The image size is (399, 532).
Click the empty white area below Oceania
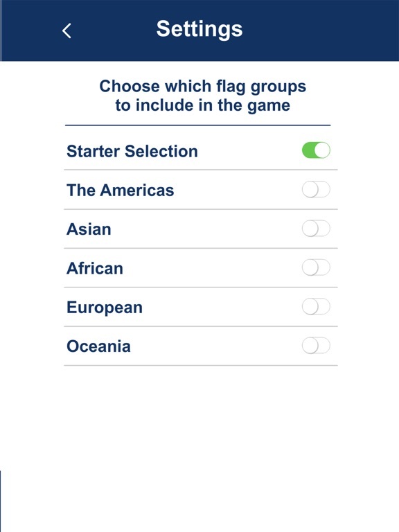[x=201, y=448]
